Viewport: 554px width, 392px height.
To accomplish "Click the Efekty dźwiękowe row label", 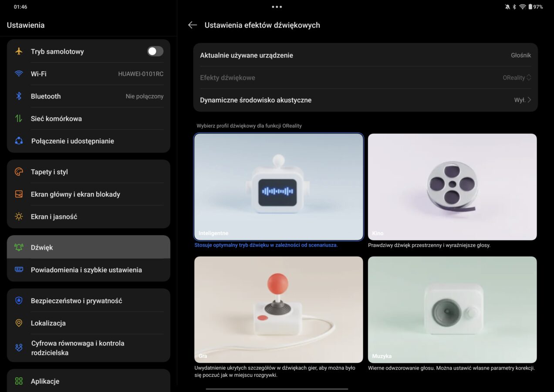I will point(227,78).
